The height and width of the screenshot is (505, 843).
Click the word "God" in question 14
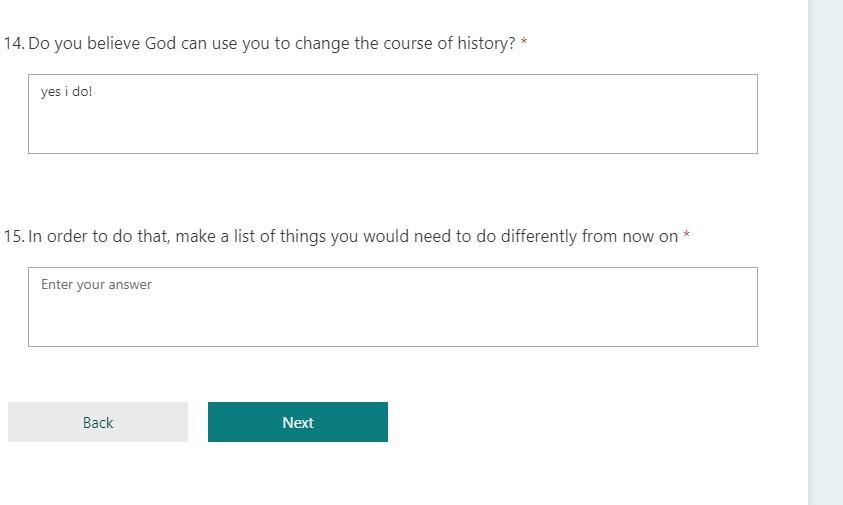click(x=160, y=44)
